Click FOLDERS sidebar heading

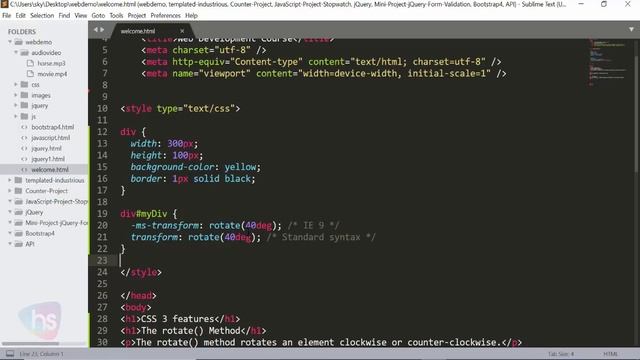pyautogui.click(x=22, y=31)
